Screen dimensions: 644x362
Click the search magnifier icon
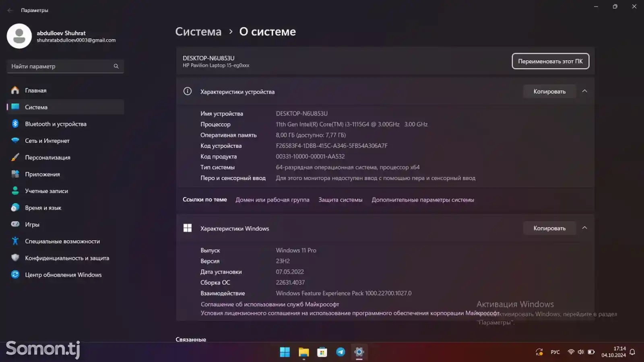[x=116, y=66]
